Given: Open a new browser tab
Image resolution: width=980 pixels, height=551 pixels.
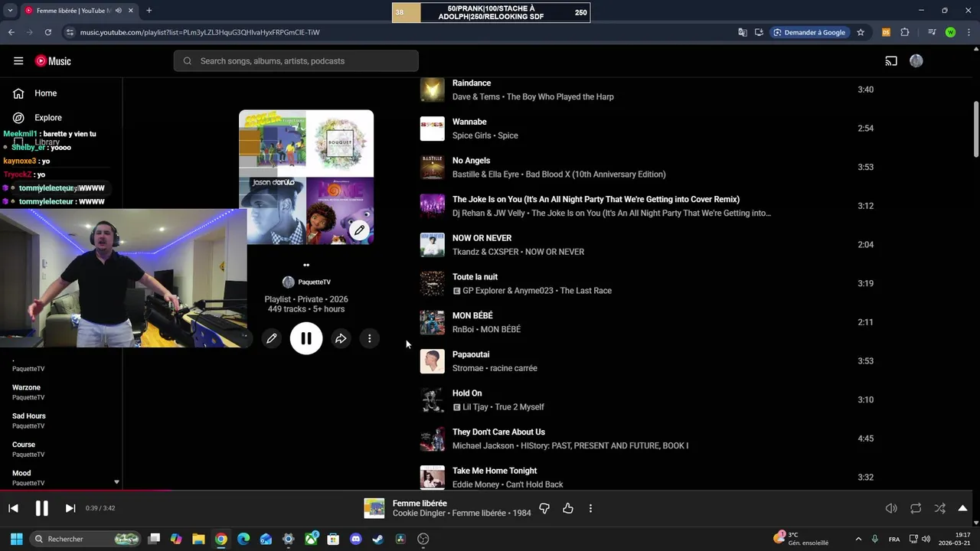Looking at the screenshot, I should (x=149, y=11).
